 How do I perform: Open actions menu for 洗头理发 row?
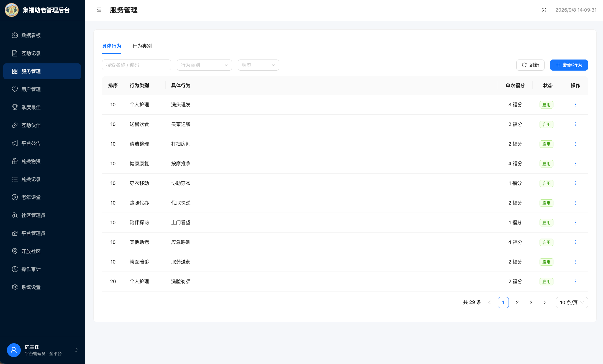click(575, 105)
